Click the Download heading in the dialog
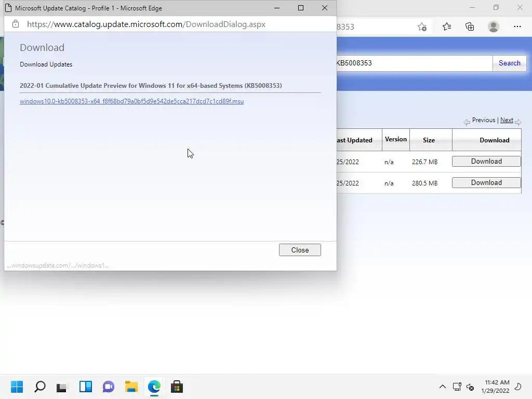 [42, 47]
